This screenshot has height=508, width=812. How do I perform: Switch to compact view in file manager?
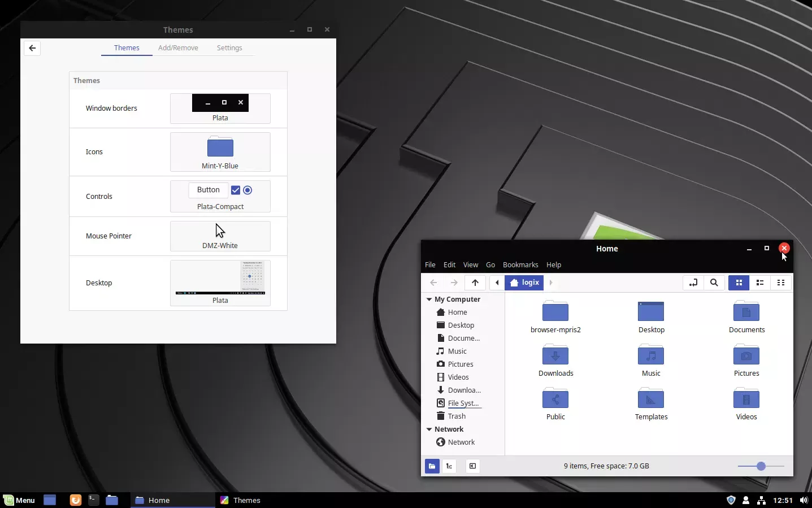[781, 283]
